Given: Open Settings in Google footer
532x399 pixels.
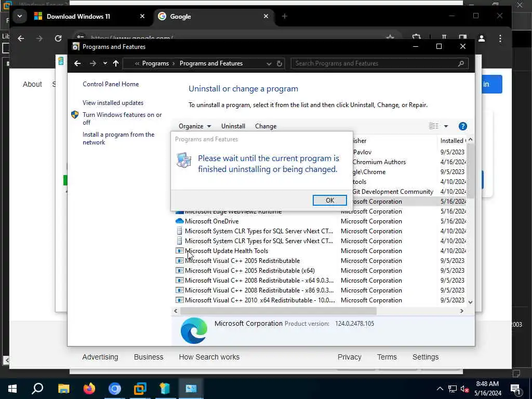Looking at the screenshot, I should 425,357.
